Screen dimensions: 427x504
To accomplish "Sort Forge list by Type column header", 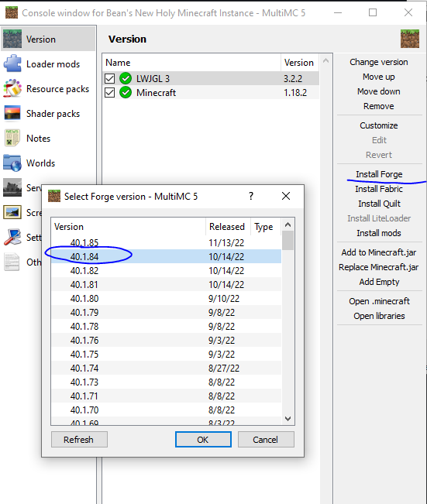I will coord(266,227).
